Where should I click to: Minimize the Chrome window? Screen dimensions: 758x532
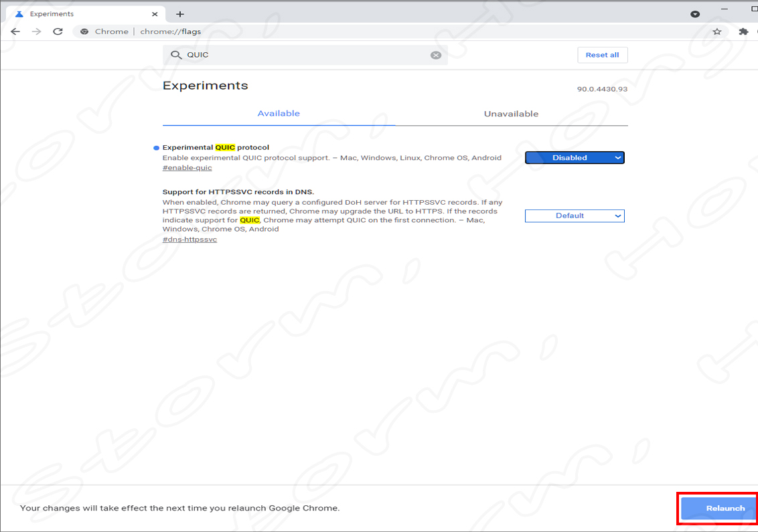pyautogui.click(x=724, y=9)
